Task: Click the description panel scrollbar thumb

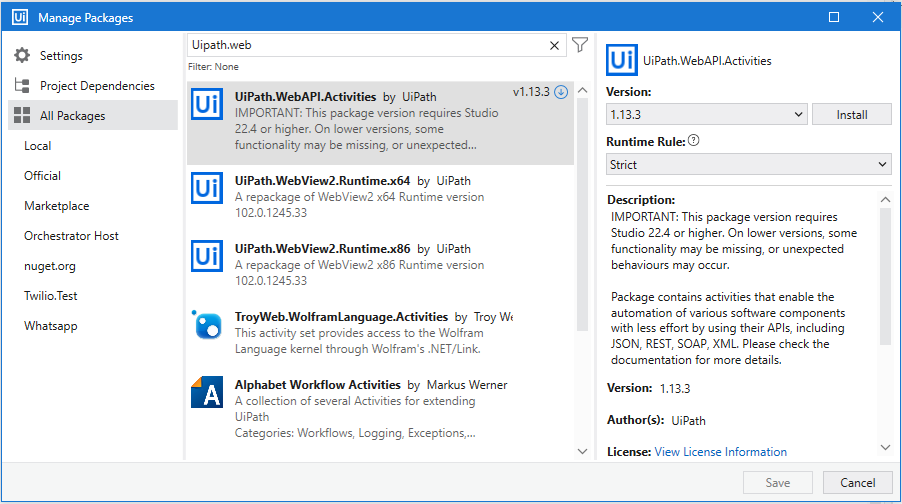Action: 885,276
